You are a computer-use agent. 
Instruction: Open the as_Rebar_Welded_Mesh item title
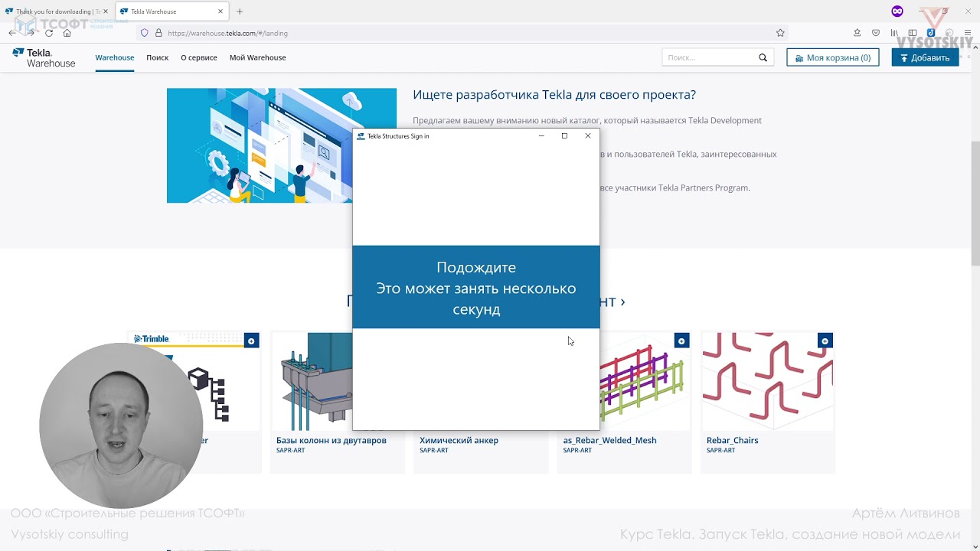coord(609,440)
